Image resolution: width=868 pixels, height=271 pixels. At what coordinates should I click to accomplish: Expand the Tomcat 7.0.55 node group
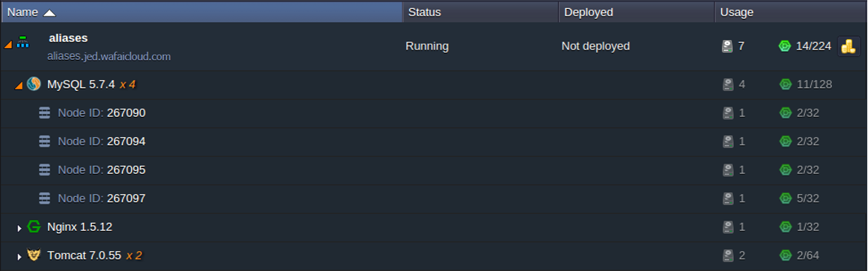tap(19, 257)
